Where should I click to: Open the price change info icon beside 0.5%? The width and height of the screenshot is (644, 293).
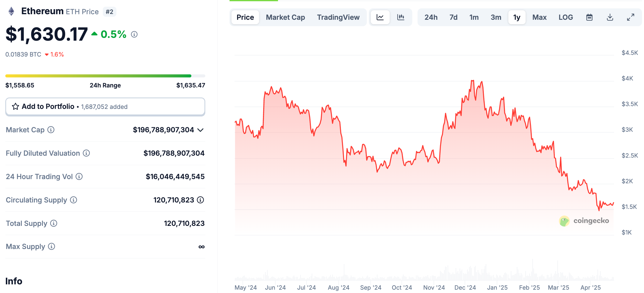tap(134, 34)
